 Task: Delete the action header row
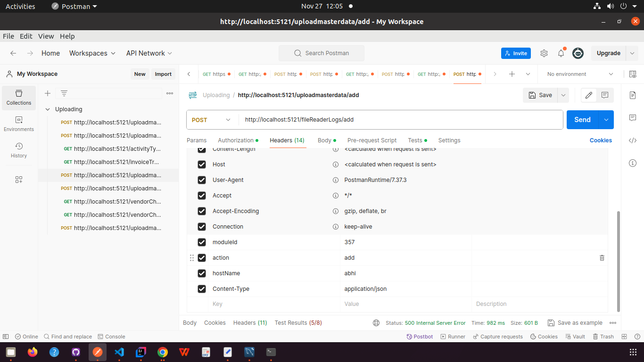(x=602, y=258)
